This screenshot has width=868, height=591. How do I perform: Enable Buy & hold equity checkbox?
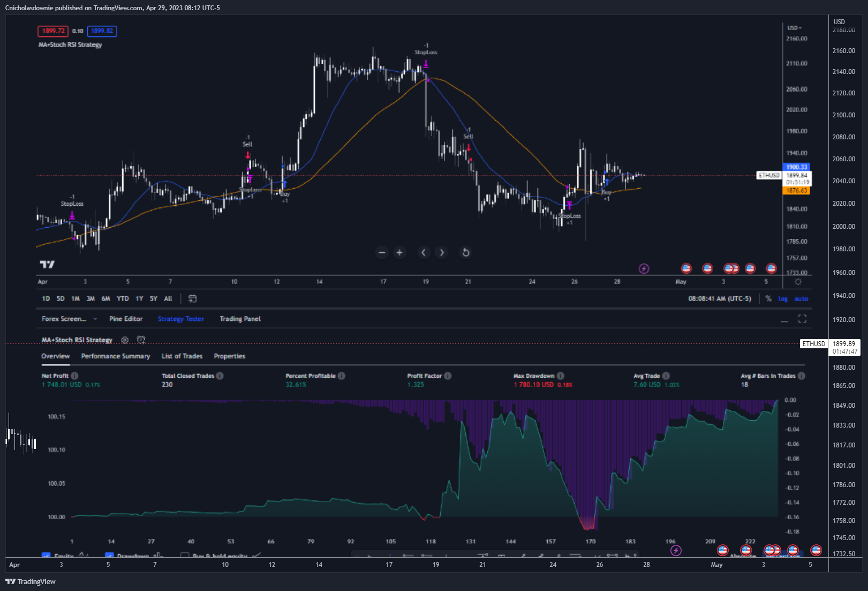(x=185, y=556)
